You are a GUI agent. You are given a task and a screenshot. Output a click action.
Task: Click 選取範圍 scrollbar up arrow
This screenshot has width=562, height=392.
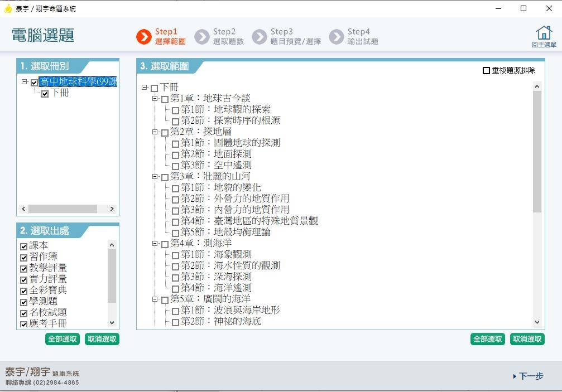[537, 86]
